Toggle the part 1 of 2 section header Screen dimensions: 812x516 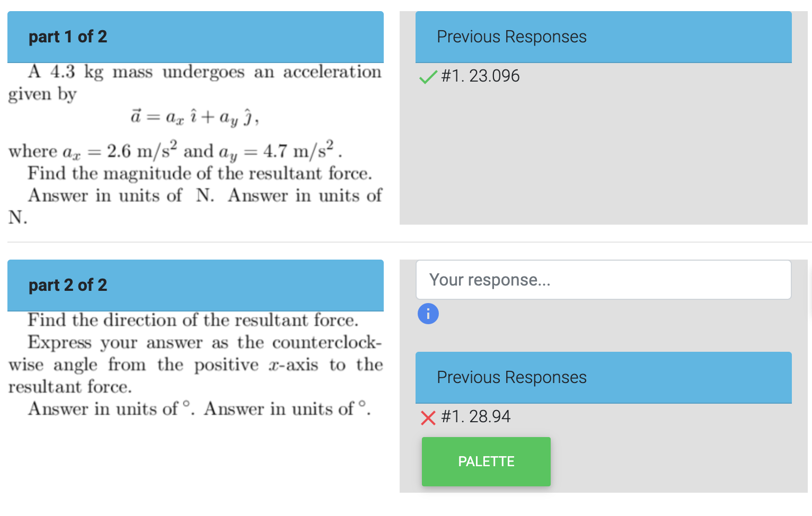[x=195, y=37]
